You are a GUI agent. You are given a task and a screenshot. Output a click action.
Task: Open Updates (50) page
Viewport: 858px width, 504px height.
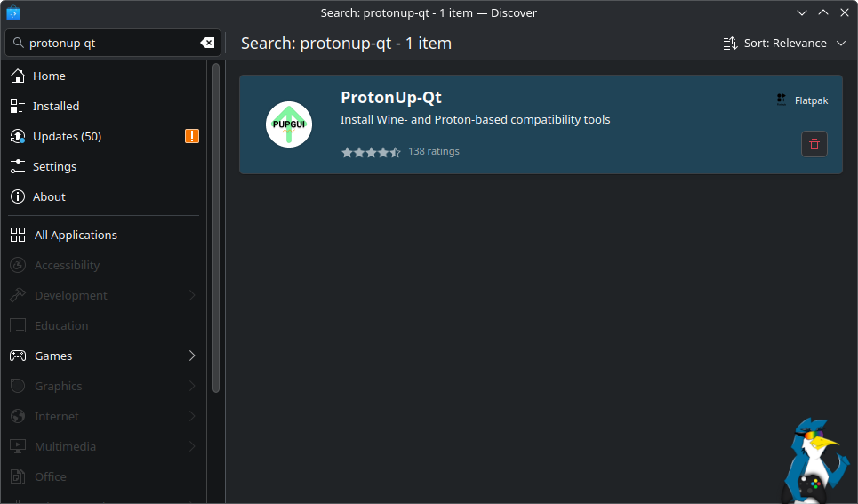pos(67,136)
